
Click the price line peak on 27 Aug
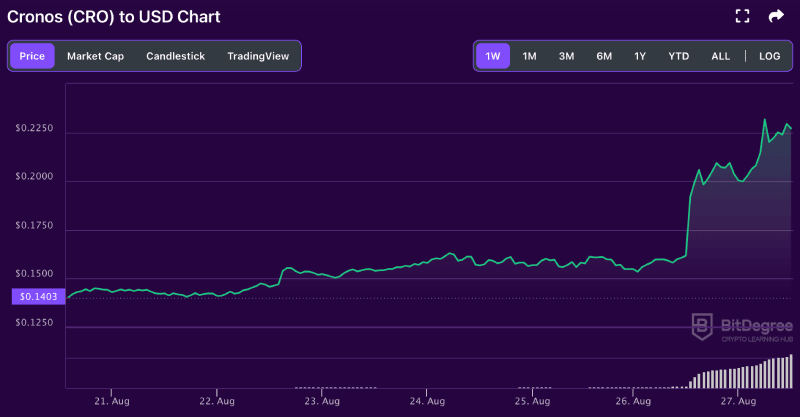764,119
